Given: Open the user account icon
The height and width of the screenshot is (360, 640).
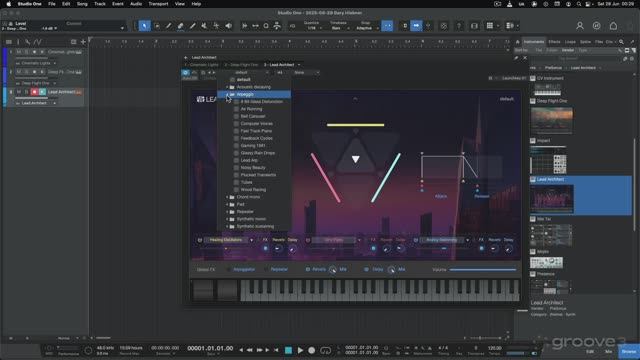Looking at the screenshot, I should (x=580, y=26).
